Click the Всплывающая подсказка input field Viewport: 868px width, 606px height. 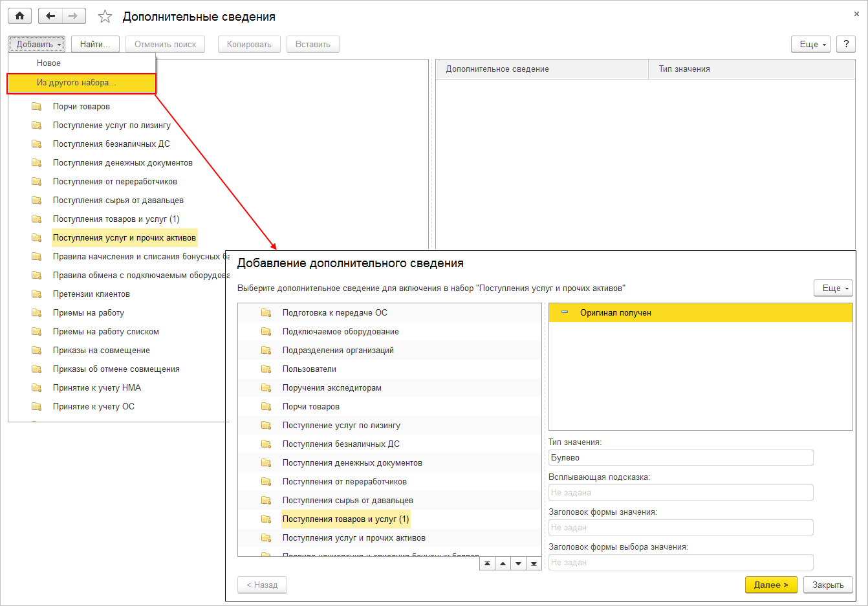click(x=680, y=492)
